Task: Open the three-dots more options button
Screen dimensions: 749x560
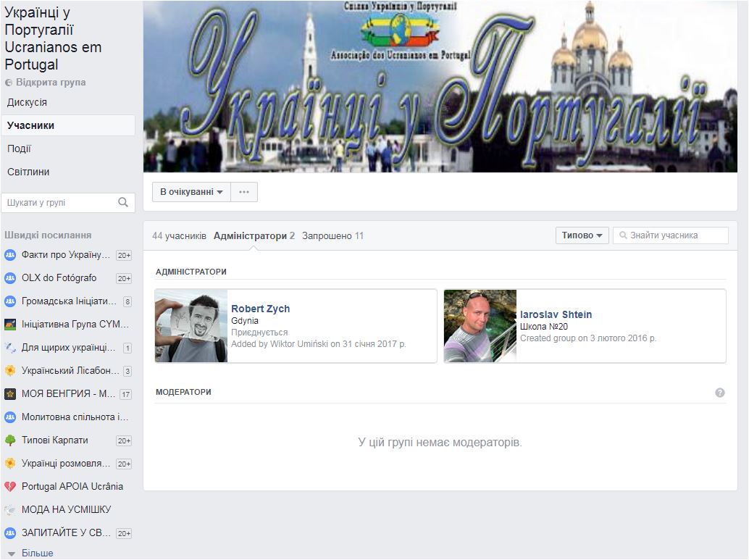Action: coord(244,192)
